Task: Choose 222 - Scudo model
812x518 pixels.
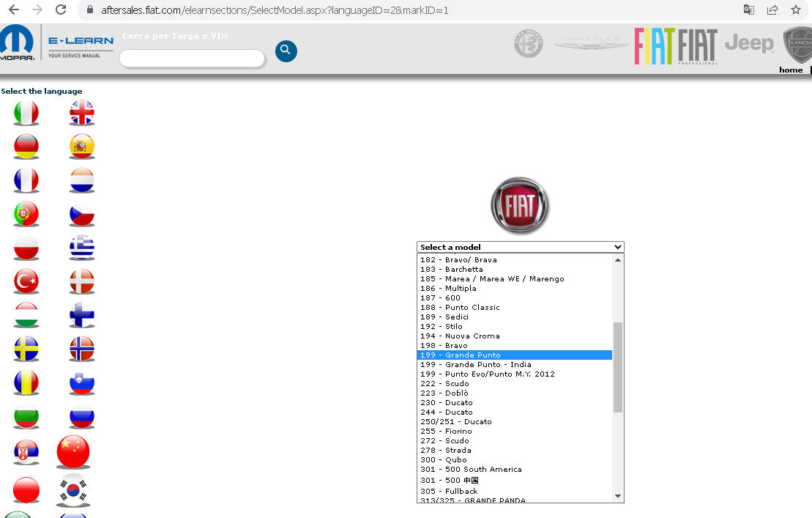Action: tap(515, 384)
